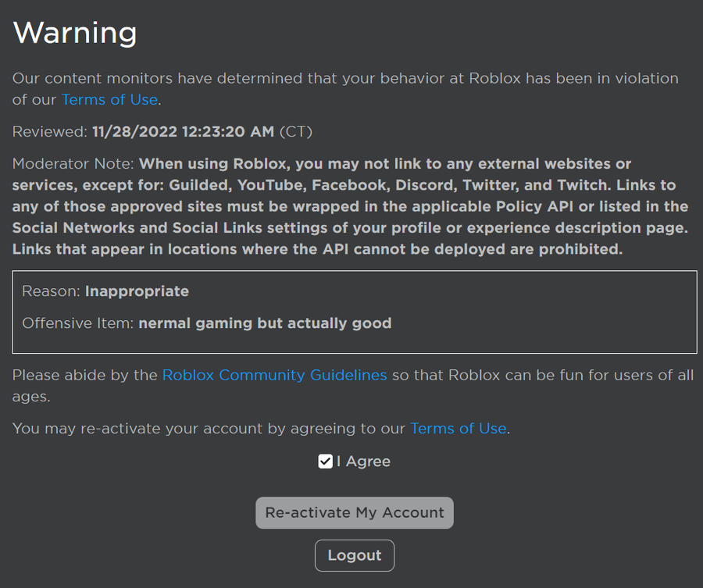Click the 'Please abide by the' text
703x588 pixels.
pyautogui.click(x=84, y=375)
